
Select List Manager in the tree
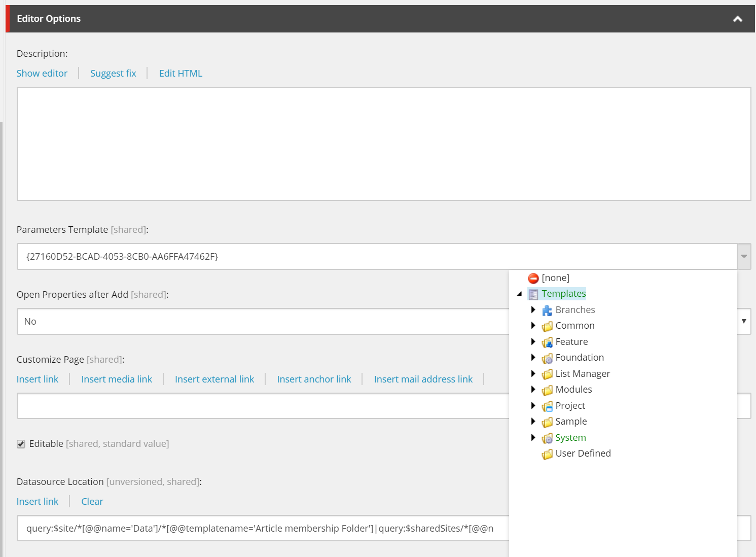click(582, 374)
